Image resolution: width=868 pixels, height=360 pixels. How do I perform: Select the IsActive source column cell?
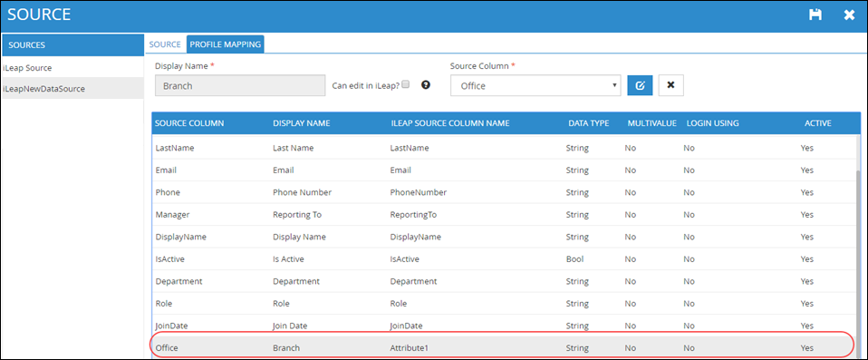pyautogui.click(x=169, y=258)
